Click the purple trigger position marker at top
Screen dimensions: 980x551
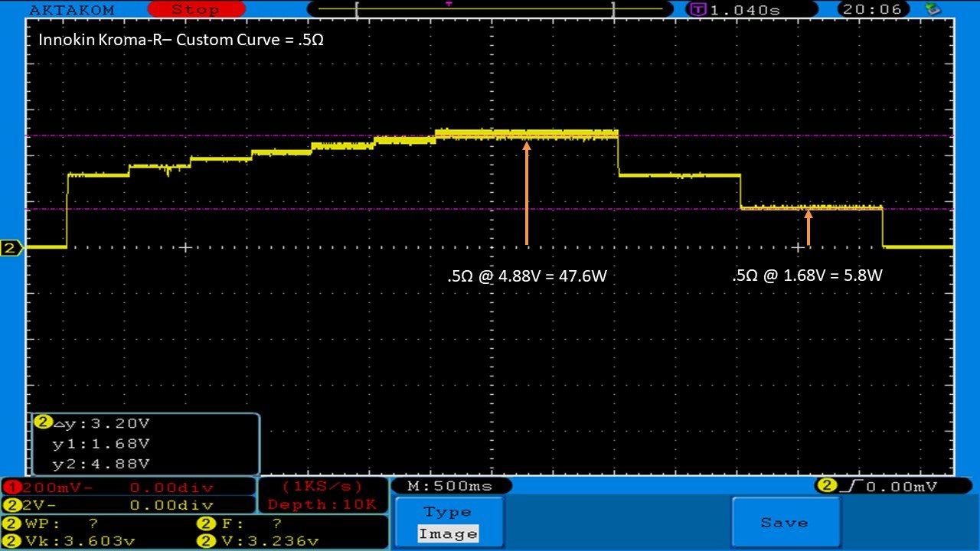pos(449,5)
